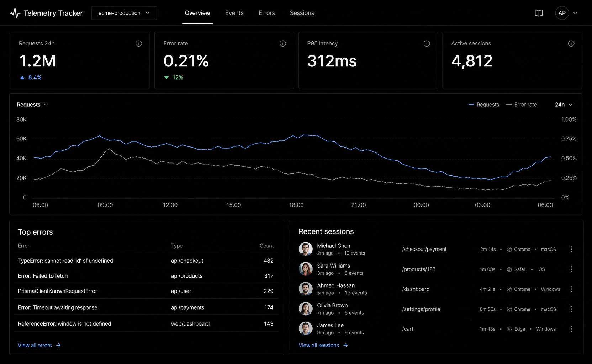Click Chrome browser icon in Olivia Brown row
The width and height of the screenshot is (592, 364).
click(x=509, y=309)
